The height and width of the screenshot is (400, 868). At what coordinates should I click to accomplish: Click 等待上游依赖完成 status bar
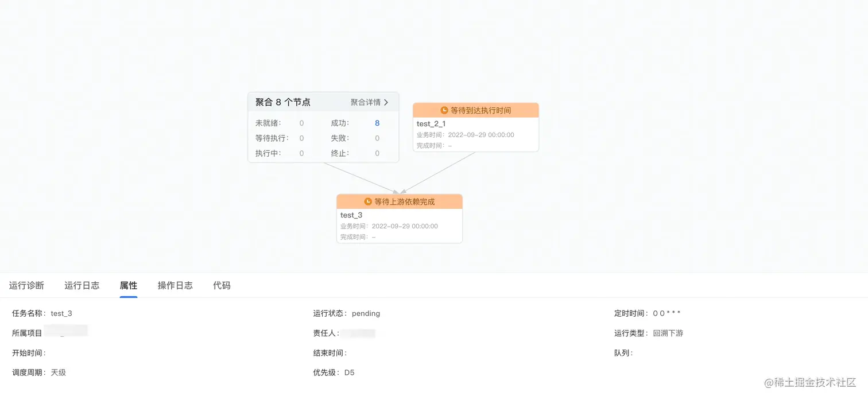[400, 201]
